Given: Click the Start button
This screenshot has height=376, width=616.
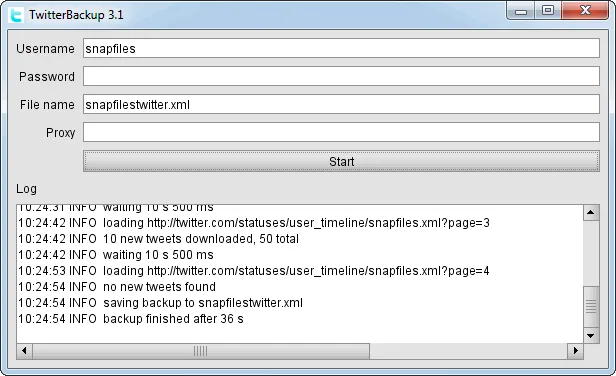Looking at the screenshot, I should coord(341,161).
